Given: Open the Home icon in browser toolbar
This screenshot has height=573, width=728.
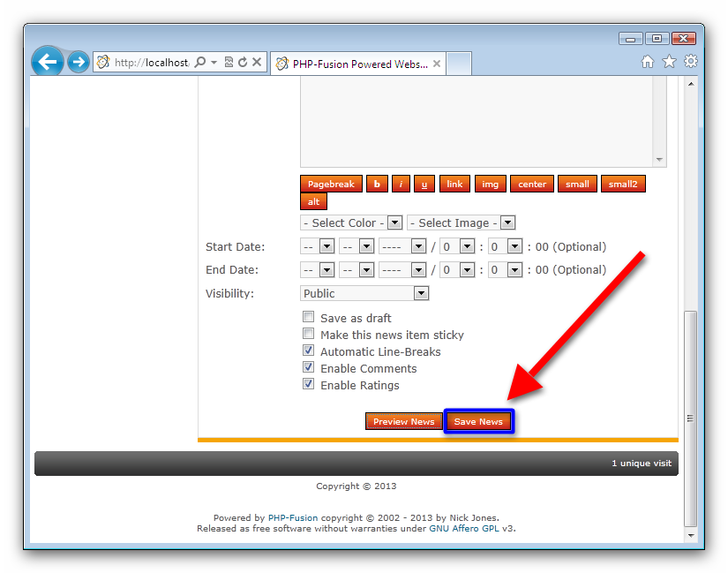Looking at the screenshot, I should click(x=648, y=62).
